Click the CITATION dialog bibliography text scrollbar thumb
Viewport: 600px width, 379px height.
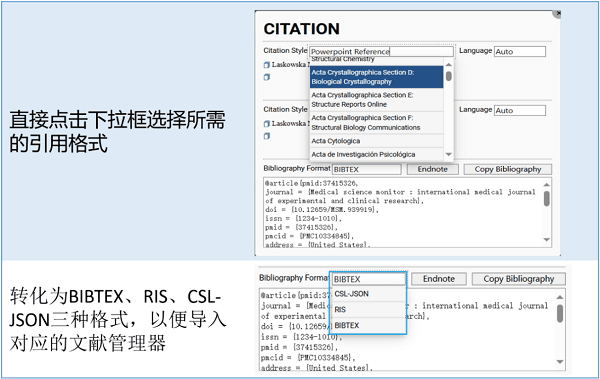[546, 199]
